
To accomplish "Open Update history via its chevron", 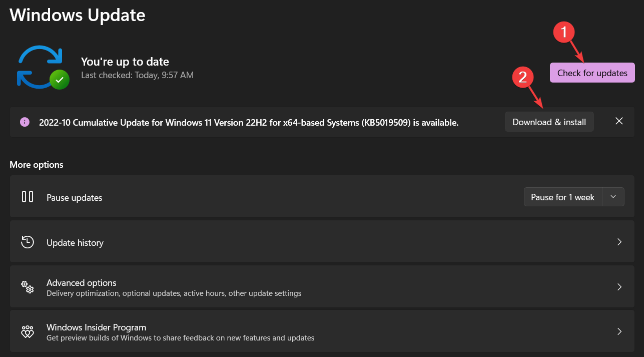I will pyautogui.click(x=619, y=242).
